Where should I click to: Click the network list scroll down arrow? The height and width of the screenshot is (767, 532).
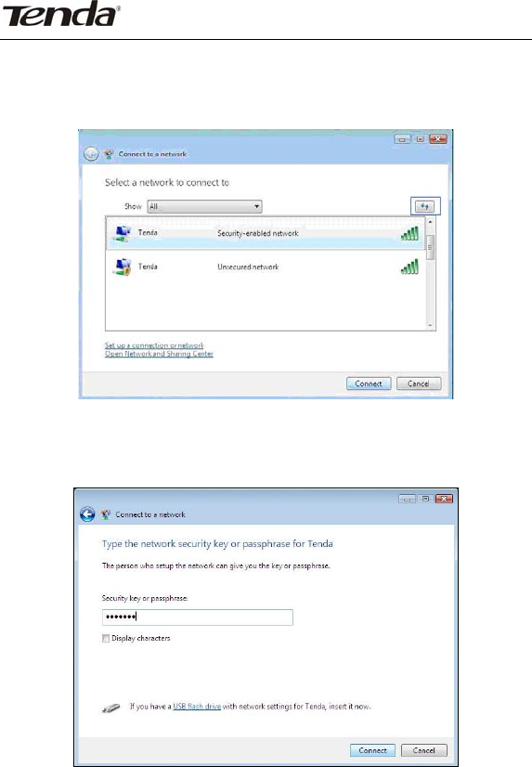tap(430, 325)
